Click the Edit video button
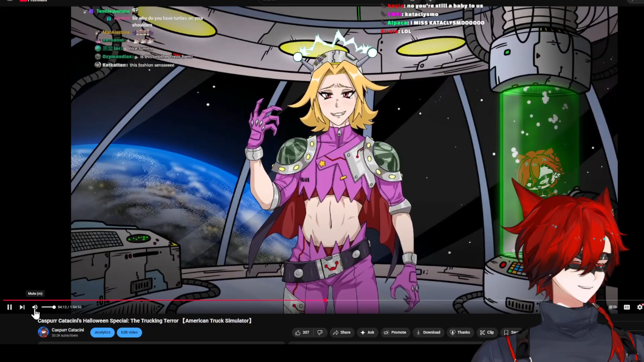The image size is (644, 362). [x=129, y=332]
